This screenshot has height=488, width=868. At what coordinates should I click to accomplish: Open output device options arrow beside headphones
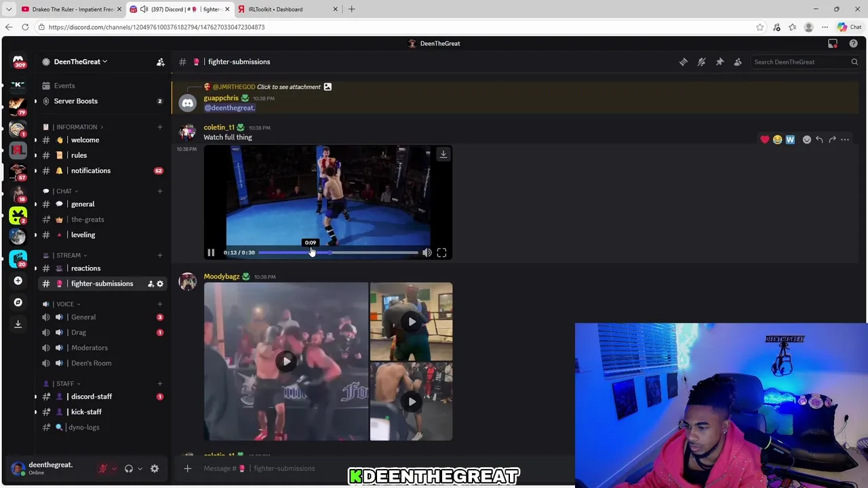[x=140, y=468]
